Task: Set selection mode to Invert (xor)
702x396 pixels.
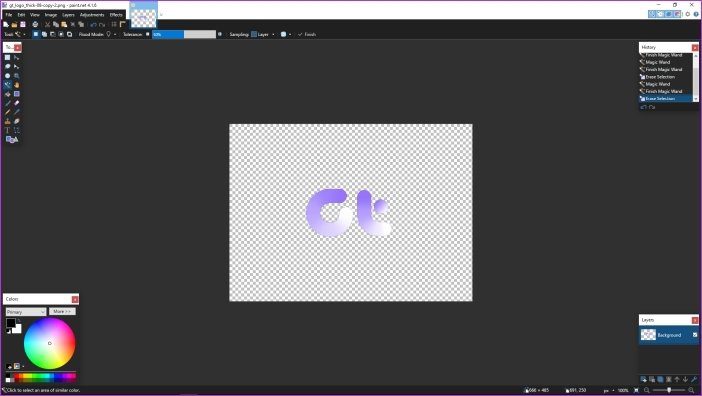Action: coord(69,34)
